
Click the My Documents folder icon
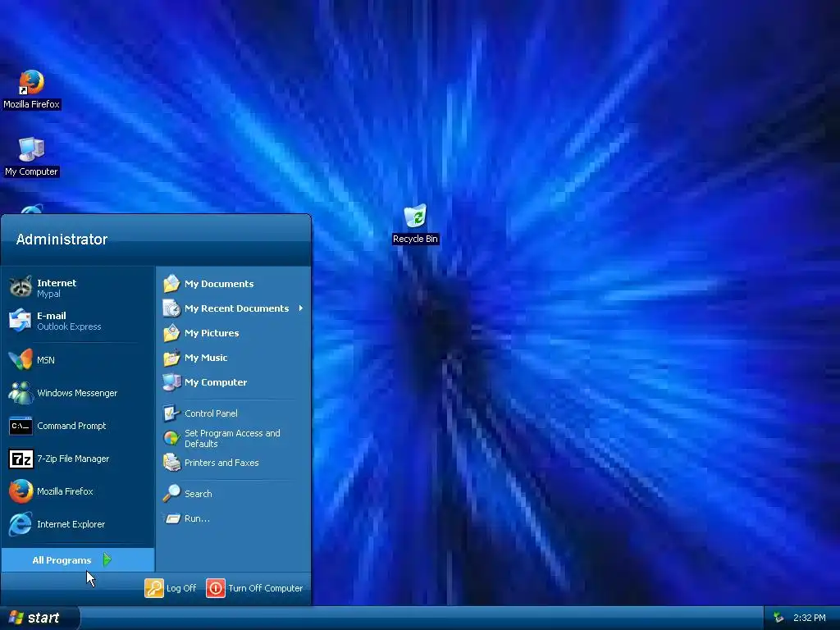(x=171, y=283)
